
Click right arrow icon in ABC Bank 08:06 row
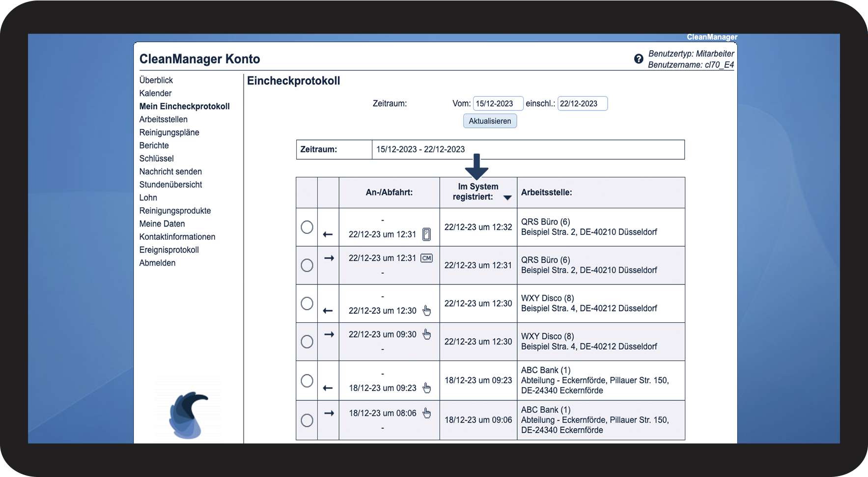tap(329, 413)
